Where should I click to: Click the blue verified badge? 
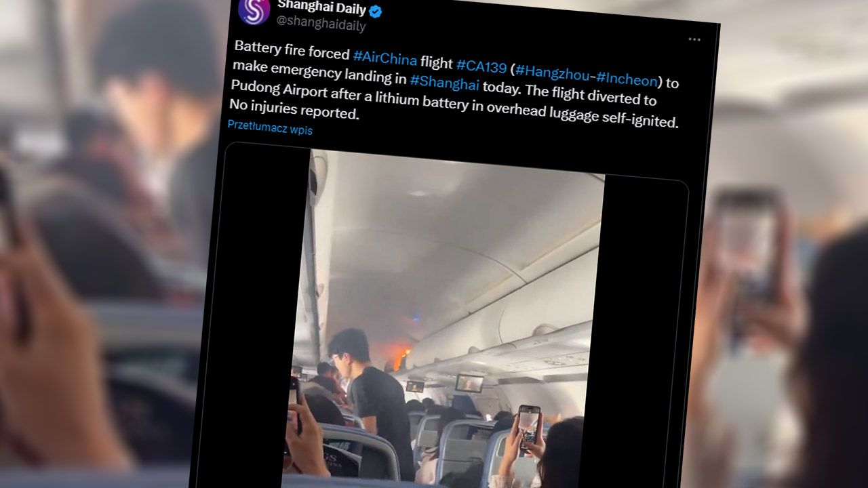point(375,12)
